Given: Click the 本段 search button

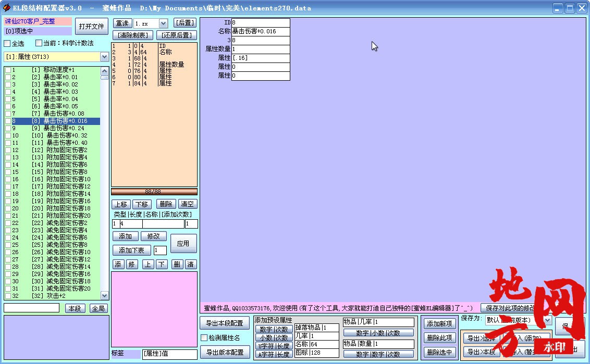Looking at the screenshot, I should [x=75, y=308].
